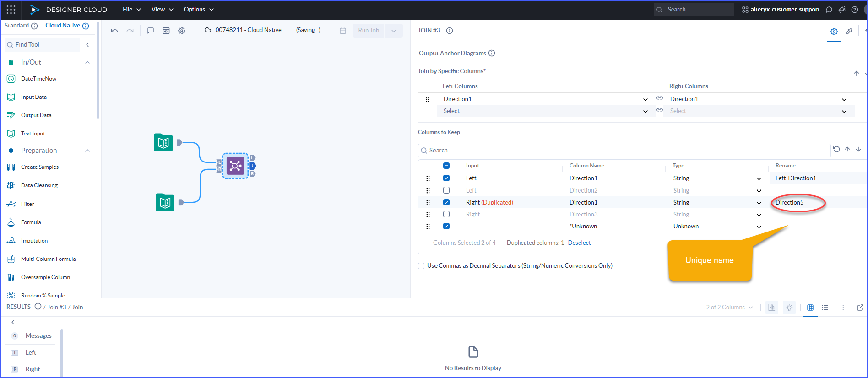This screenshot has width=868, height=378.
Task: Select the upper Input Data node on canvas
Action: tap(163, 142)
